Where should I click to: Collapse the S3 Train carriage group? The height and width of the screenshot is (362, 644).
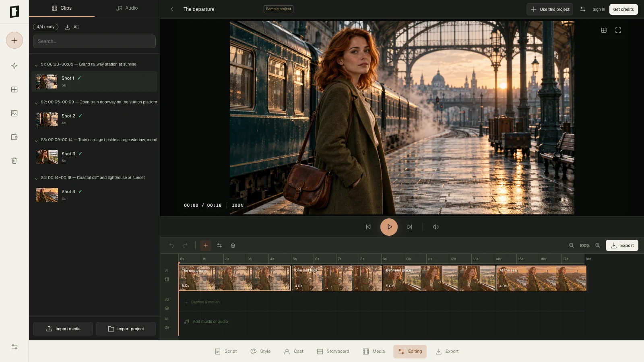pyautogui.click(x=36, y=140)
